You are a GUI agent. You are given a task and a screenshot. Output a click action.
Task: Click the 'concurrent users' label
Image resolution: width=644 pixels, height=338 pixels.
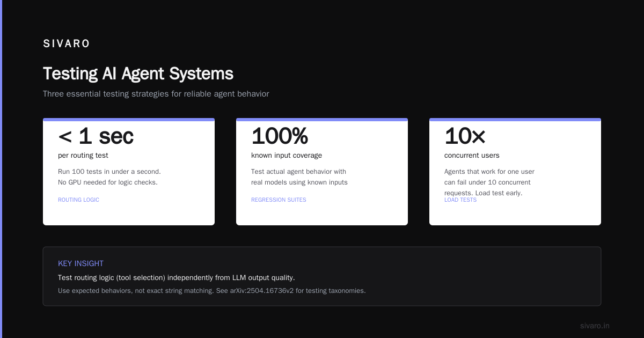(472, 156)
